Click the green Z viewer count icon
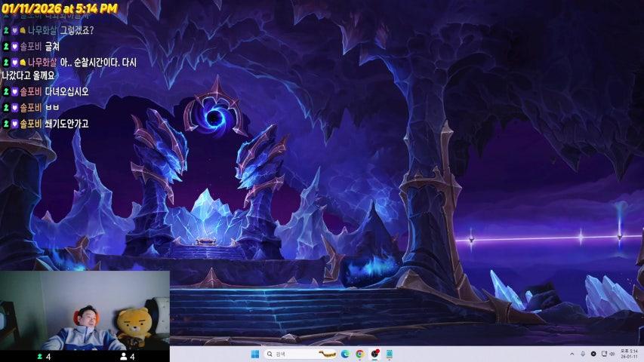Viewport: 644px width, 362px height. [x=39, y=356]
